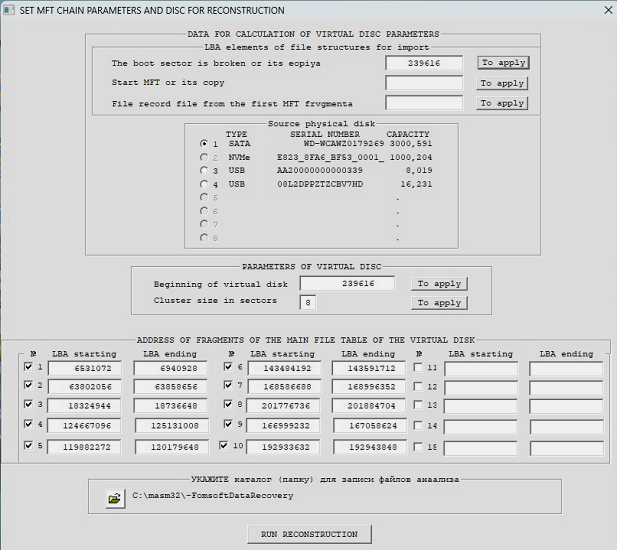Edit the Cluster size in sectors field

pyautogui.click(x=308, y=303)
